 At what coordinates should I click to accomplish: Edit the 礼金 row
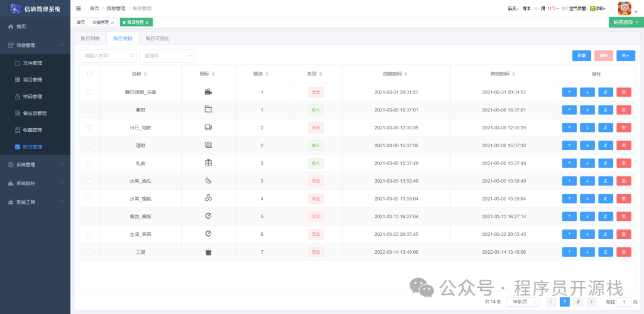point(605,163)
